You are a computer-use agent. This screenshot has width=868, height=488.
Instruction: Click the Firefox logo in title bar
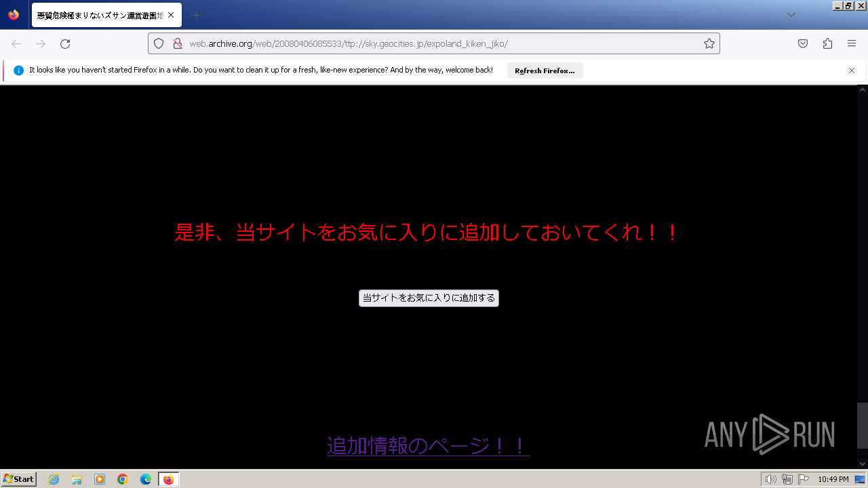click(14, 15)
